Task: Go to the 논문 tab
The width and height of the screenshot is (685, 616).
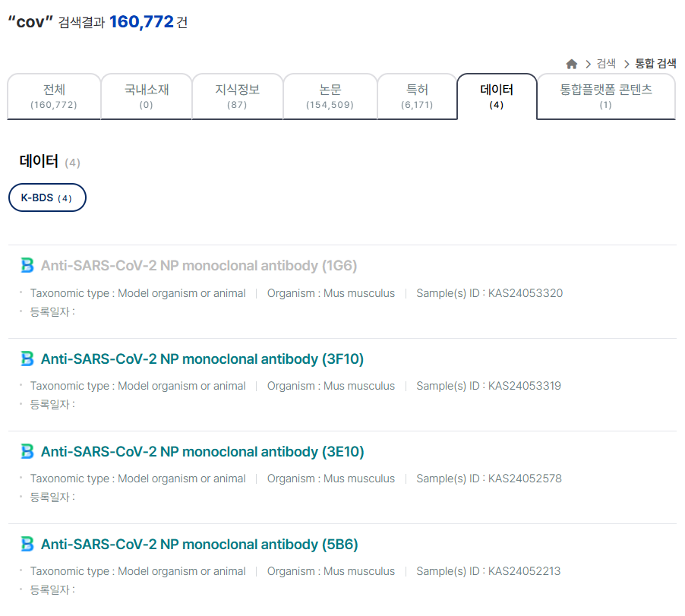Action: [330, 96]
